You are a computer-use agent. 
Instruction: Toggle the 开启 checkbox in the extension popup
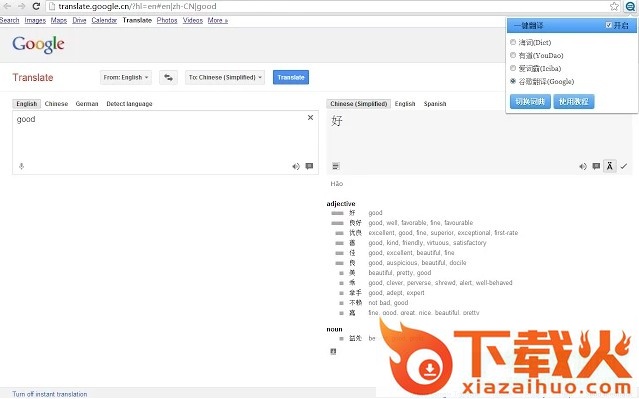pyautogui.click(x=608, y=25)
